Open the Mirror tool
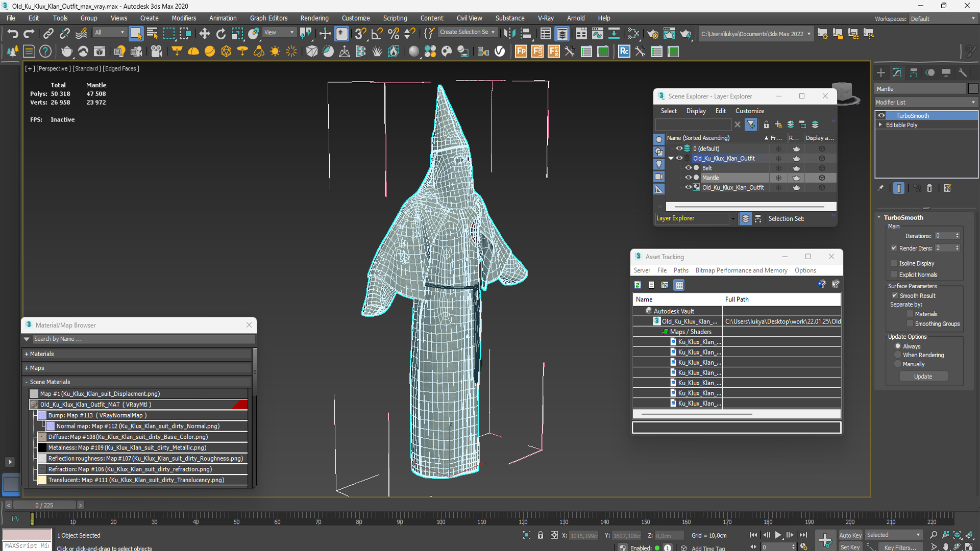Viewport: 980px width, 551px height. [x=509, y=34]
